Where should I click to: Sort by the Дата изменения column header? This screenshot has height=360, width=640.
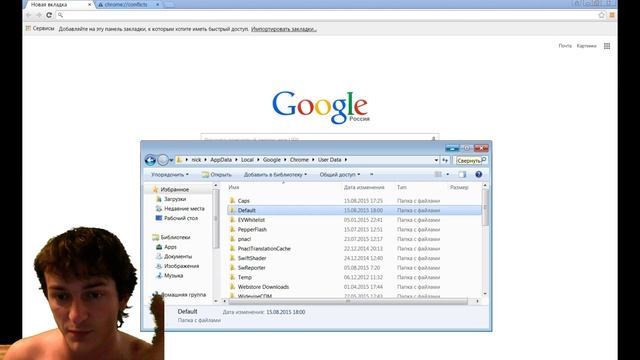click(x=364, y=187)
